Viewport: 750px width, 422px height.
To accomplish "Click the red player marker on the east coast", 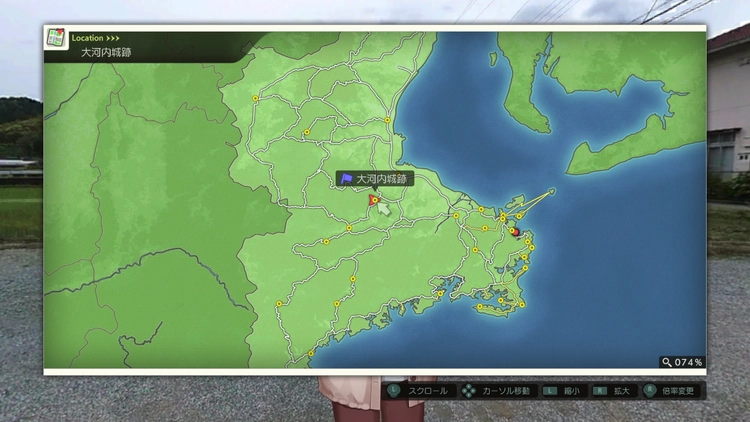I will point(514,231).
